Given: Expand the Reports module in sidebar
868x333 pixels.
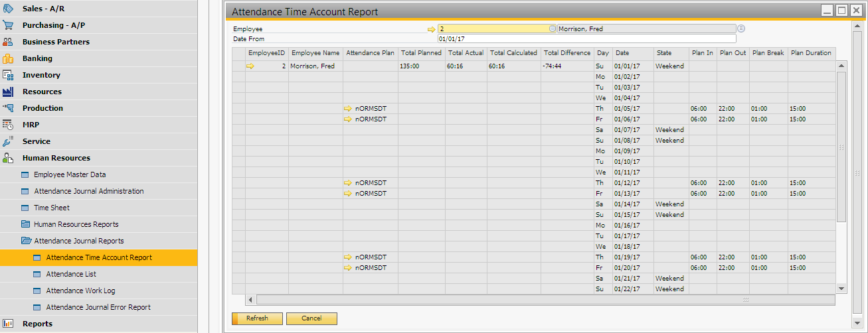Looking at the screenshot, I should pos(37,324).
